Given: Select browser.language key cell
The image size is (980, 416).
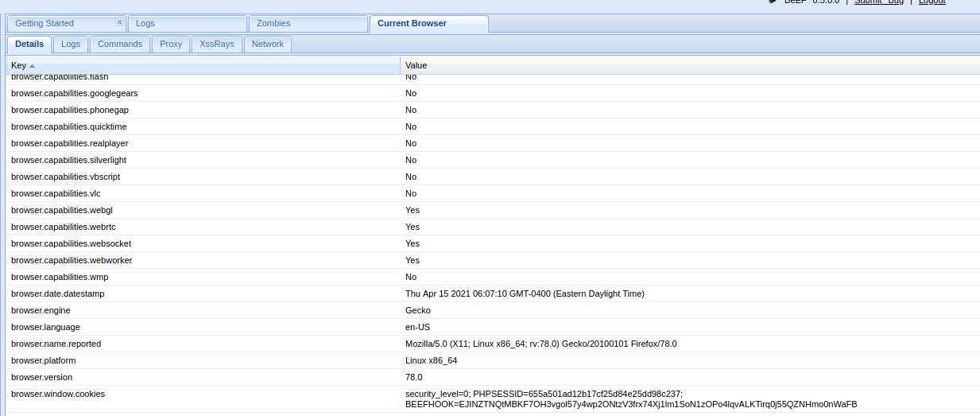Looking at the screenshot, I should coord(45,327).
